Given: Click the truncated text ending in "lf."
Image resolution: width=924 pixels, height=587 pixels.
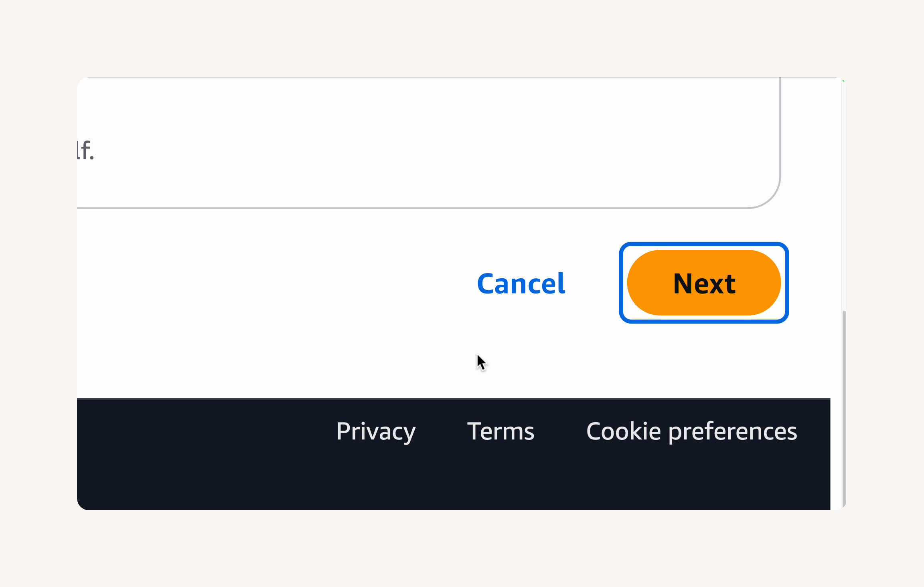Looking at the screenshot, I should (85, 150).
